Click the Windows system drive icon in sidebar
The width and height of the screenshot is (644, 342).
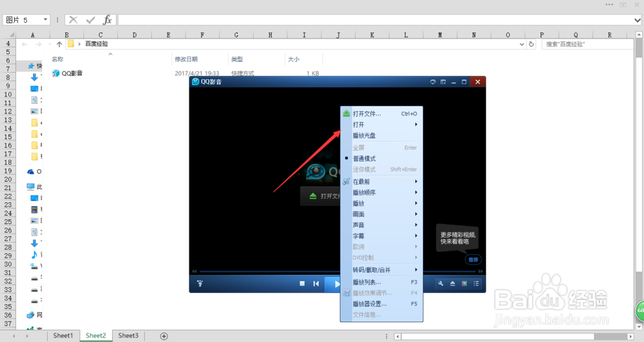coord(35,266)
